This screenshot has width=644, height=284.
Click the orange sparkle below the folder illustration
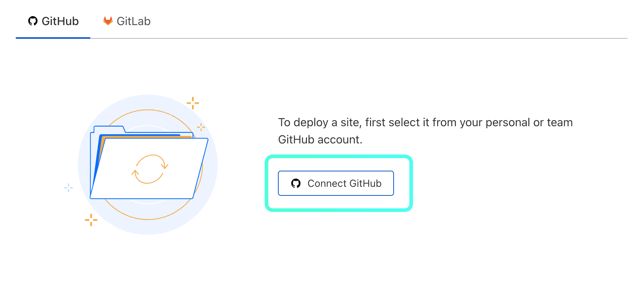(x=91, y=220)
